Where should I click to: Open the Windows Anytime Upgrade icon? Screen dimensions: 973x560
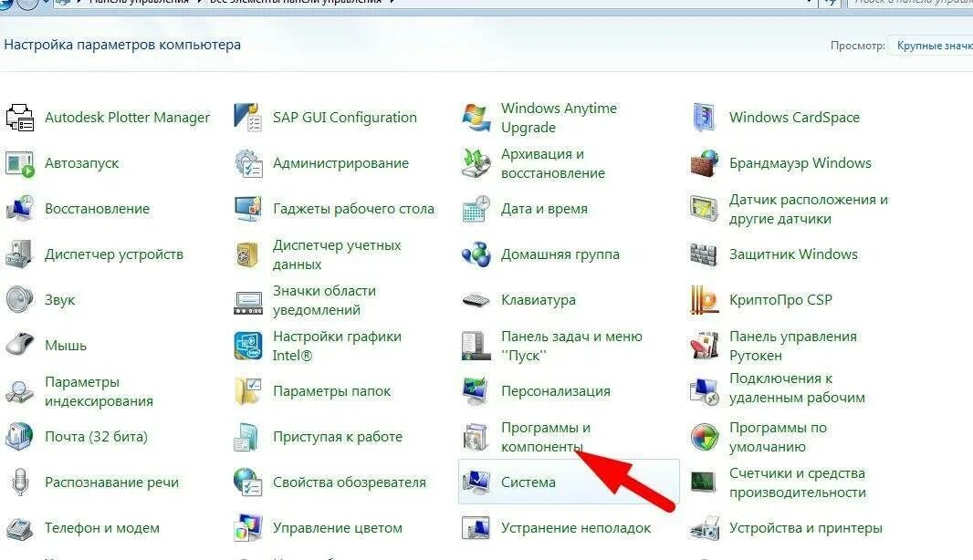[476, 118]
